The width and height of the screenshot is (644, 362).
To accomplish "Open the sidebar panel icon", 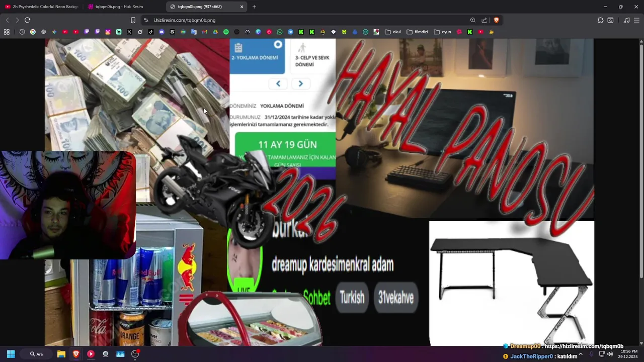I will pos(610,20).
